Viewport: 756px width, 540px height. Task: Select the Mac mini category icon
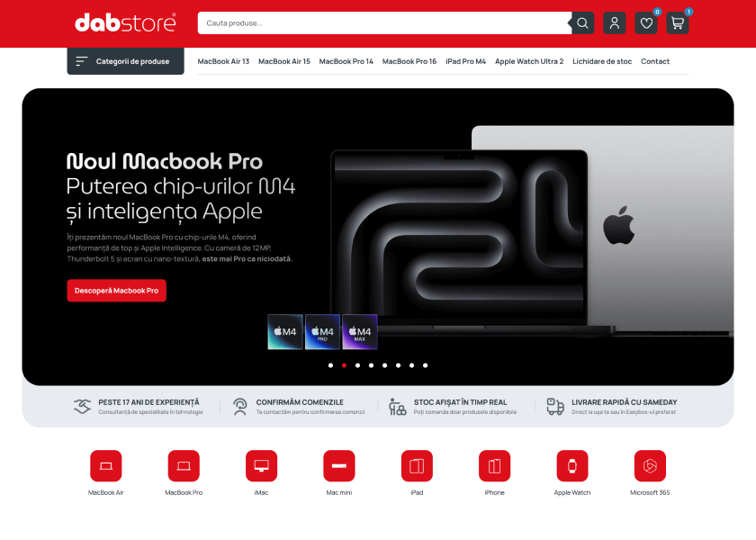(x=339, y=465)
